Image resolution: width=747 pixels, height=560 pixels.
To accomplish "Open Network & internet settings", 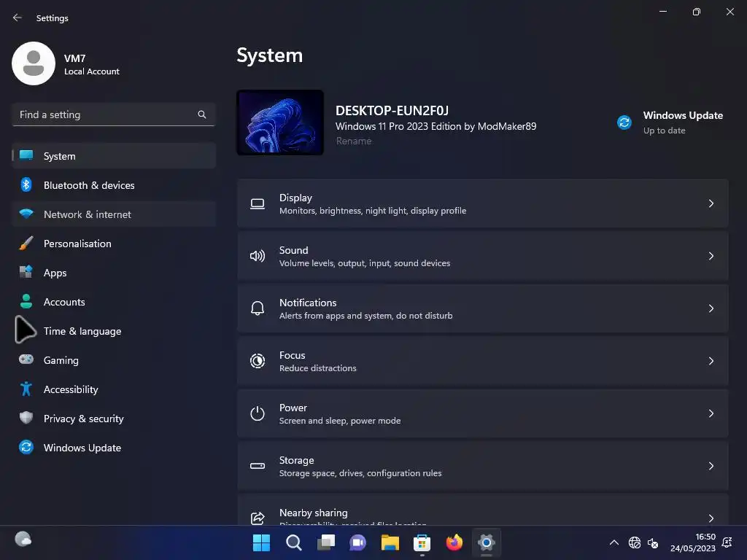I will (x=114, y=214).
